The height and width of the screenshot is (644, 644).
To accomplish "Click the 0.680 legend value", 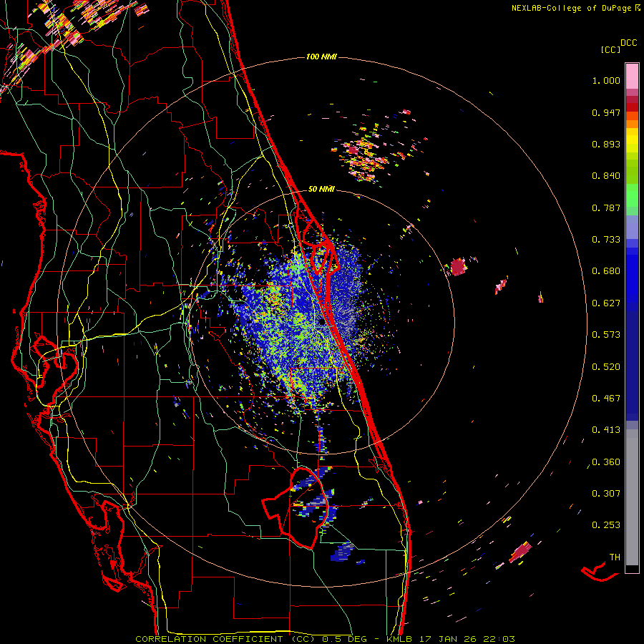I will coord(606,271).
